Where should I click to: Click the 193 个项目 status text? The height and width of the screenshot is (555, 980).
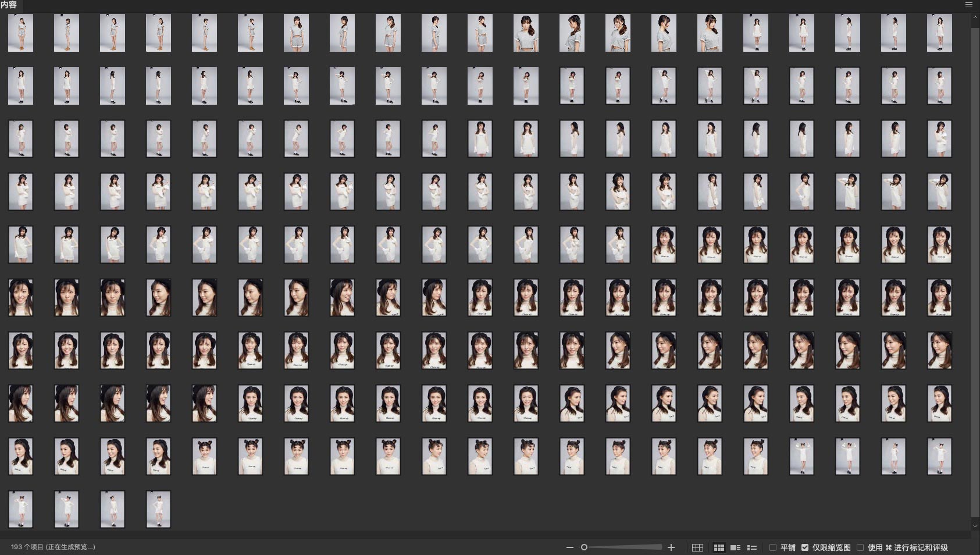point(53,547)
